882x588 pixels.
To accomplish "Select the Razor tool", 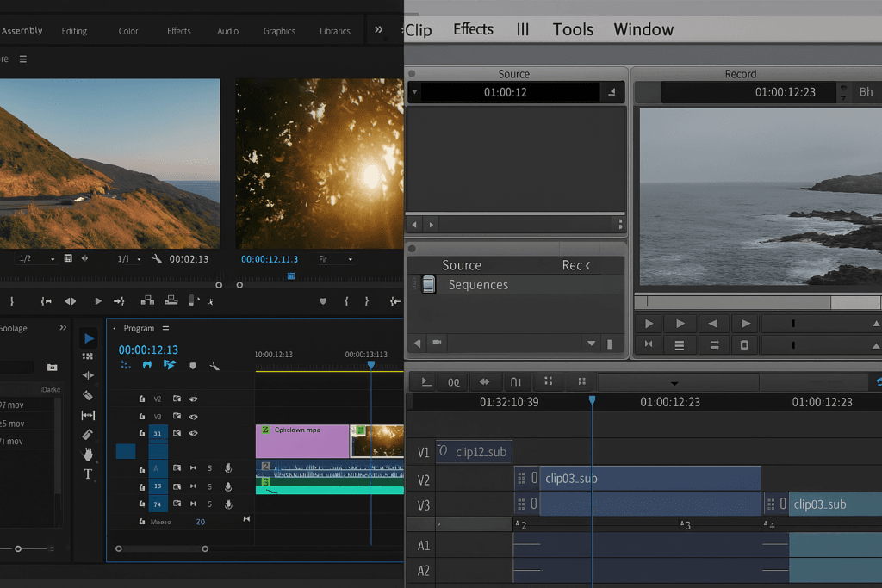I will (x=89, y=393).
